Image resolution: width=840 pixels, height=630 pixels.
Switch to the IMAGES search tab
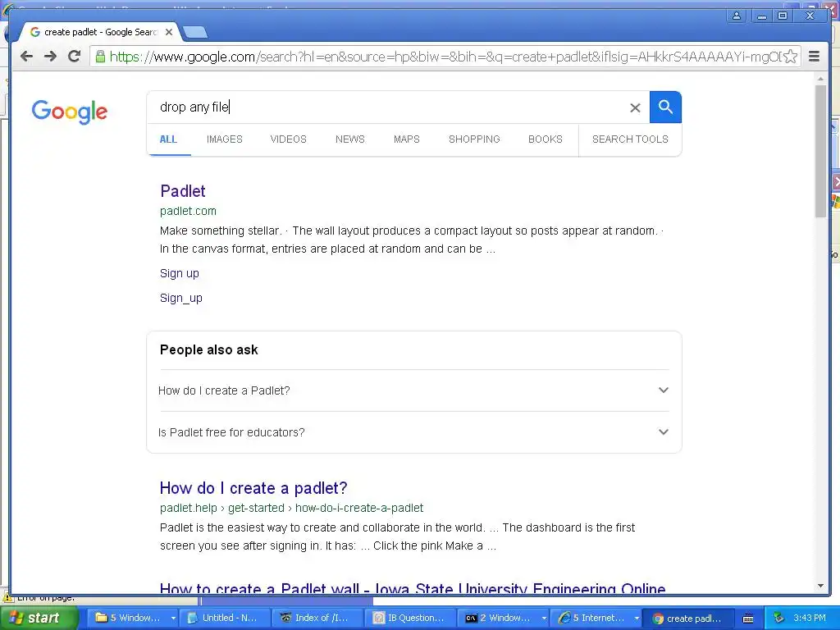225,139
